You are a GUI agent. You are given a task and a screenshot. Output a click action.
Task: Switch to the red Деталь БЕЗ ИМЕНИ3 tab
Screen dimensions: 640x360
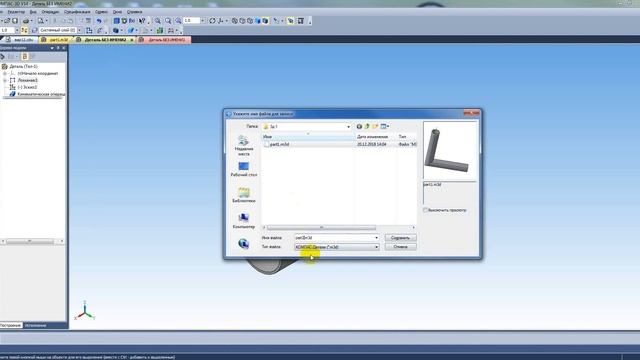tap(163, 40)
